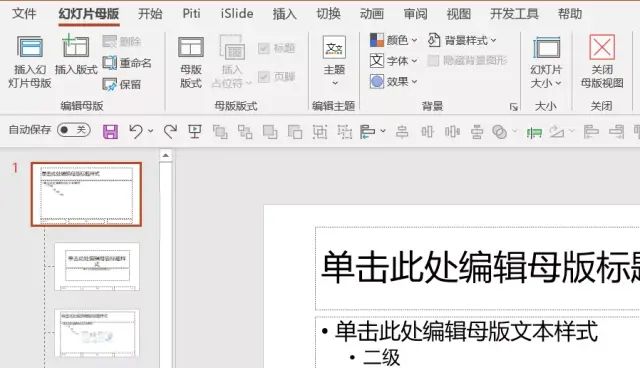Viewport: 640px width, 368px height.
Task: Click the Redo arrow icon
Action: click(x=170, y=131)
